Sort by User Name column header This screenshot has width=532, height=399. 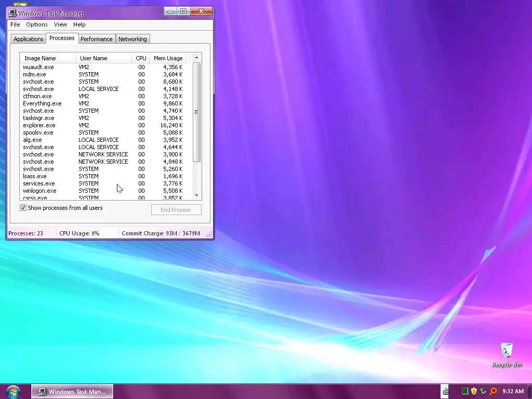point(103,58)
